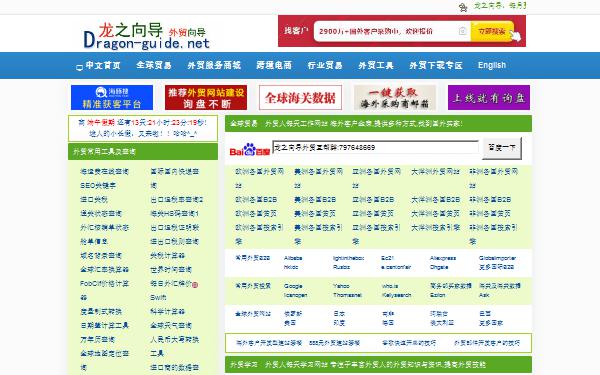The height and width of the screenshot is (375, 600).
Task: Open 出口退税率查询2 link
Action: [177, 199]
